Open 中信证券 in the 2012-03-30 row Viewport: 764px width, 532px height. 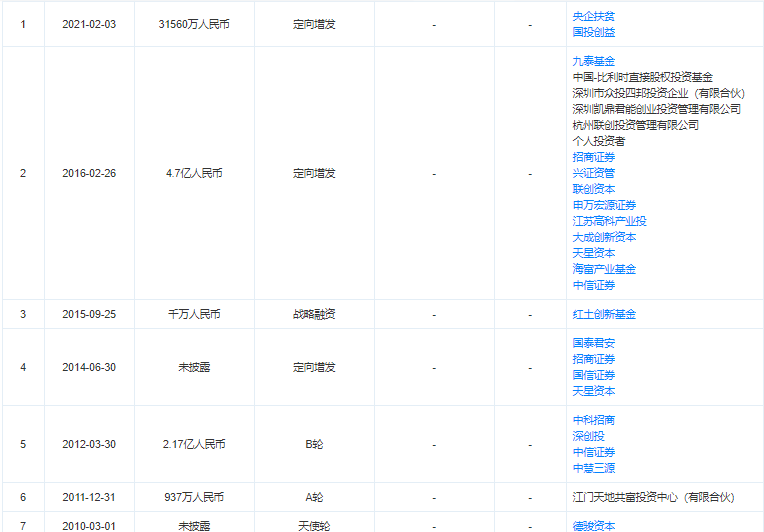point(593,452)
